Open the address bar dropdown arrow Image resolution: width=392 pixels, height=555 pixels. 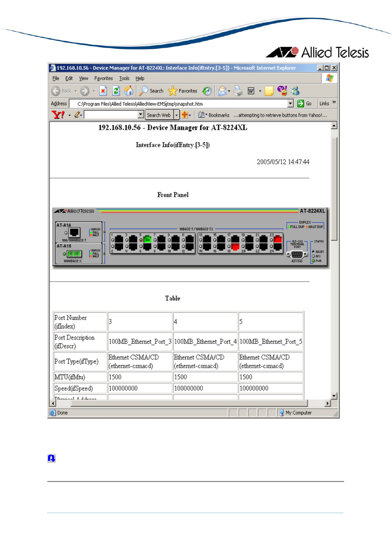coord(291,104)
